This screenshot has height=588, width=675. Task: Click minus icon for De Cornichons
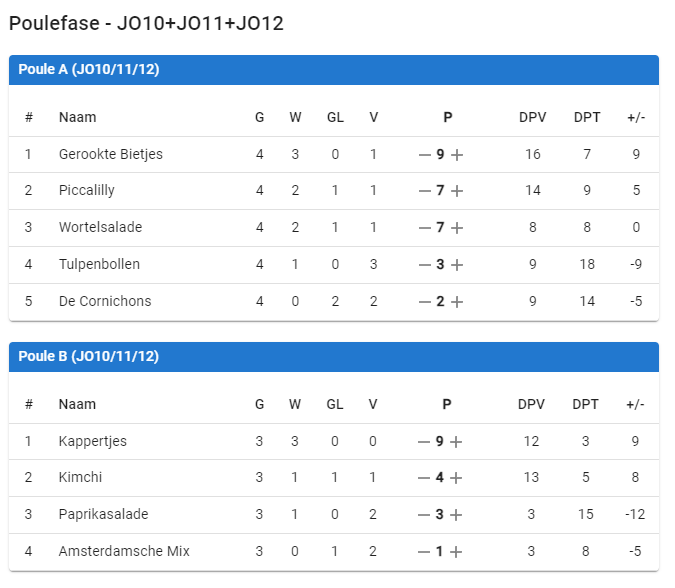click(x=425, y=302)
